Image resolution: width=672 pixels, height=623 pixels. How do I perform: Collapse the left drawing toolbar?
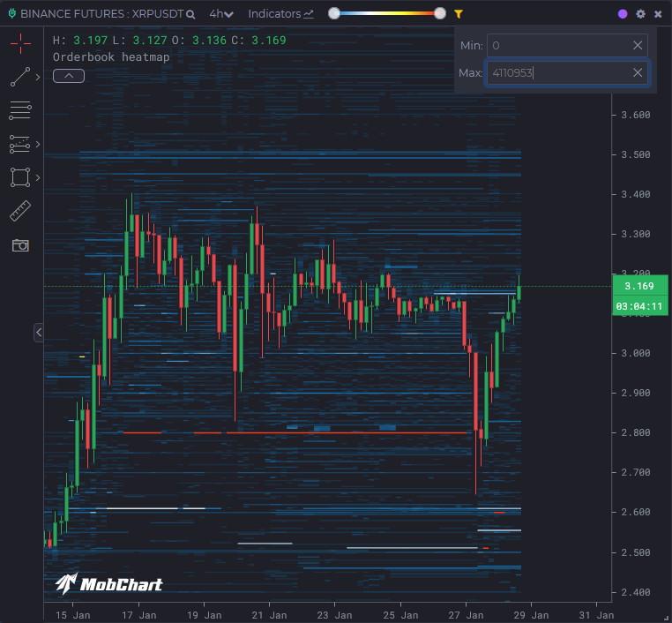click(39, 333)
